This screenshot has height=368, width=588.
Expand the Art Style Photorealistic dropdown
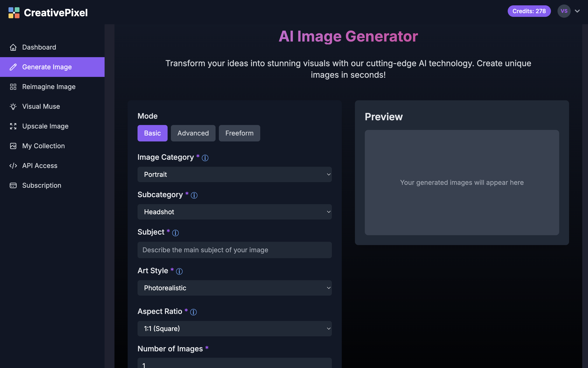[x=234, y=288]
